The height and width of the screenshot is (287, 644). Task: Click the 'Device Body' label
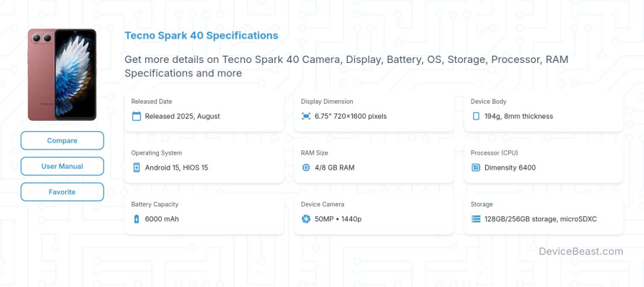click(x=488, y=102)
